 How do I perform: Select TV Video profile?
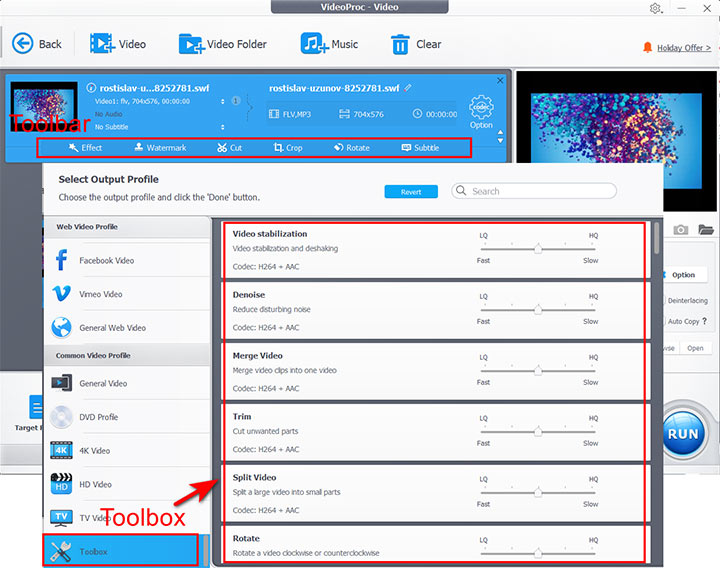(x=127, y=518)
